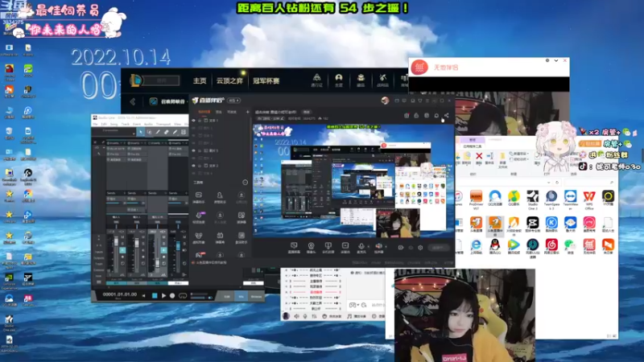
Task: Click the camera icon in streaming bottom toolbar
Action: coord(311,246)
